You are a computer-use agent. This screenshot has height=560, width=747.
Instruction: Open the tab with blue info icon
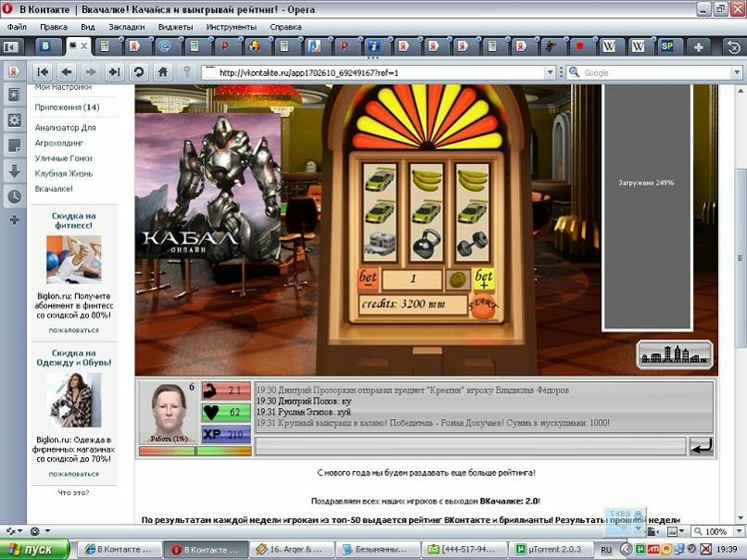click(374, 46)
